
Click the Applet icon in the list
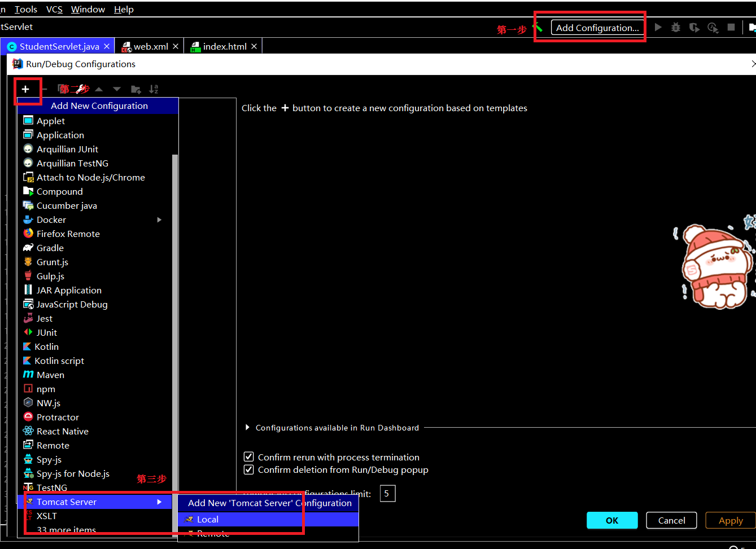tap(28, 121)
